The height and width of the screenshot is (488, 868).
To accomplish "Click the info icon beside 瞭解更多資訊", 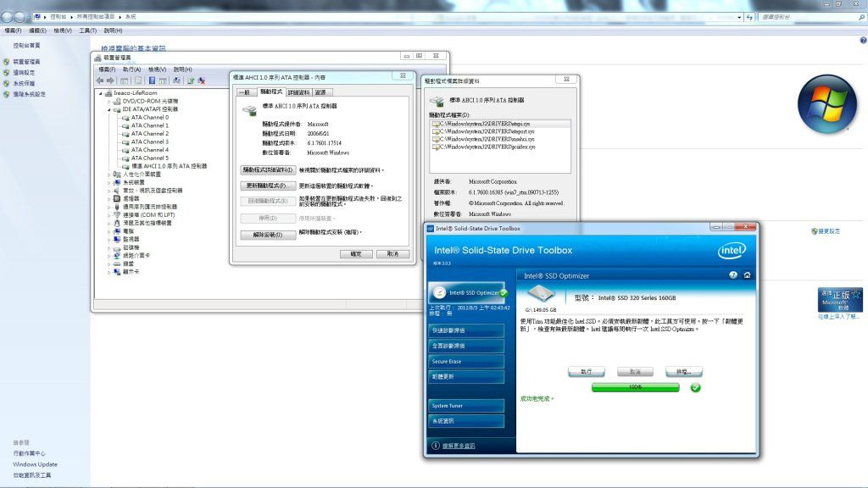I will (436, 446).
